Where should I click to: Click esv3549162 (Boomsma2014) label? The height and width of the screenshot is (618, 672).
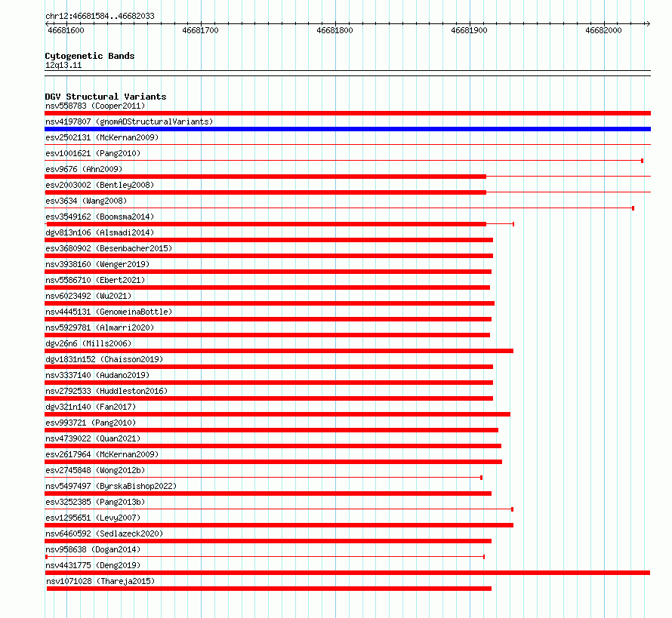click(100, 217)
